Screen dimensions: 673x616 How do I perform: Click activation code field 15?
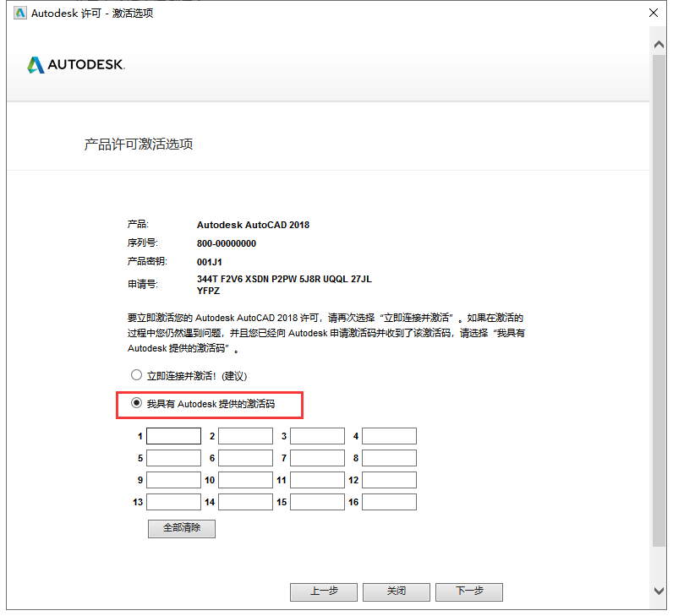[317, 502]
